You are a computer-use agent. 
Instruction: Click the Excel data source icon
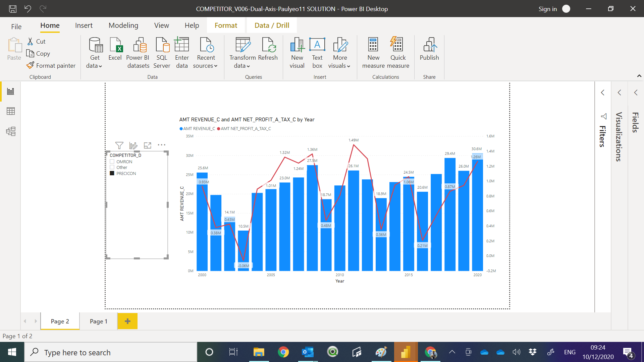(115, 49)
